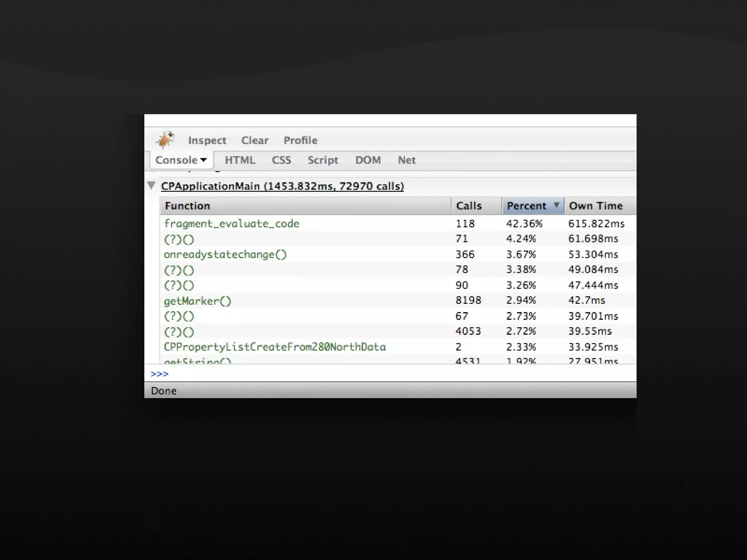Click the Percent column sort arrow
This screenshot has width=747, height=560.
pos(556,205)
